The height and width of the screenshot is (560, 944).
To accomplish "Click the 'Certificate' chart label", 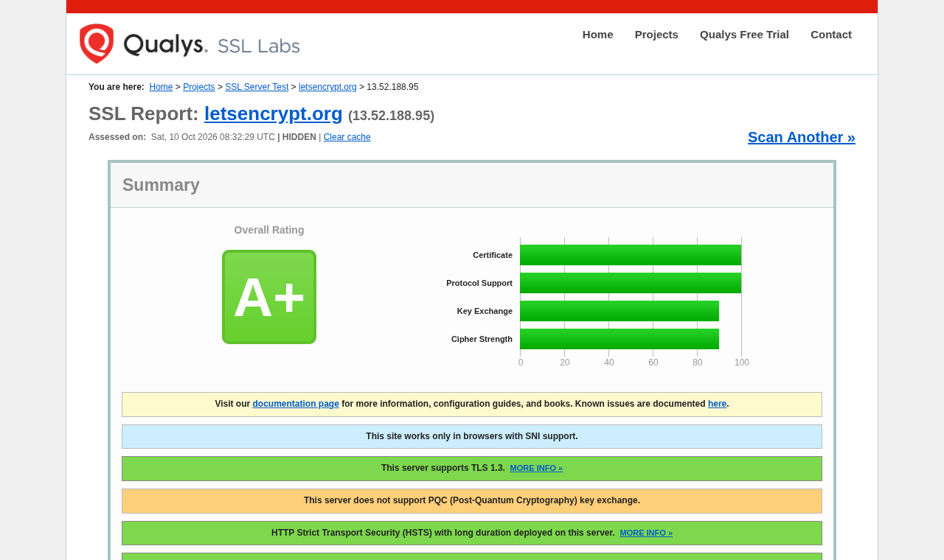I will click(493, 255).
